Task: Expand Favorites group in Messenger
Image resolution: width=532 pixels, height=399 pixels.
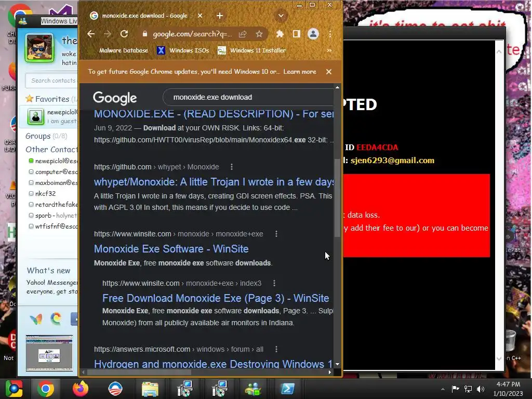Action: click(51, 99)
